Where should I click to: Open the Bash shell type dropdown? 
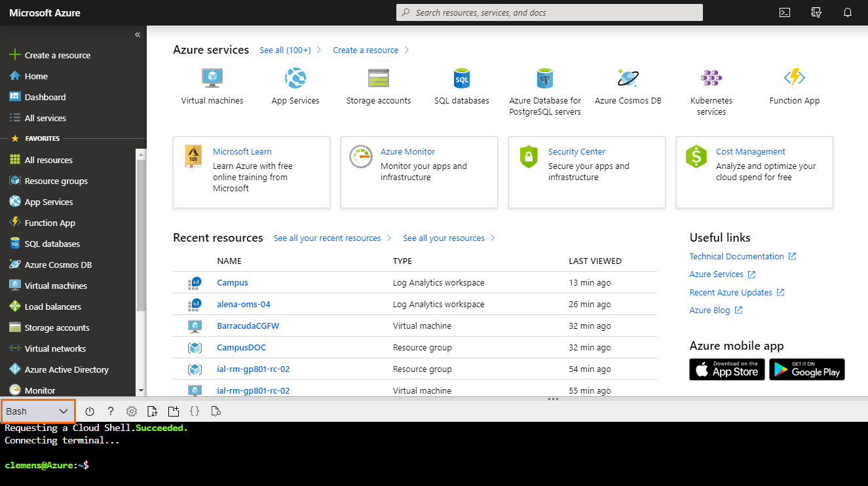pyautogui.click(x=38, y=411)
